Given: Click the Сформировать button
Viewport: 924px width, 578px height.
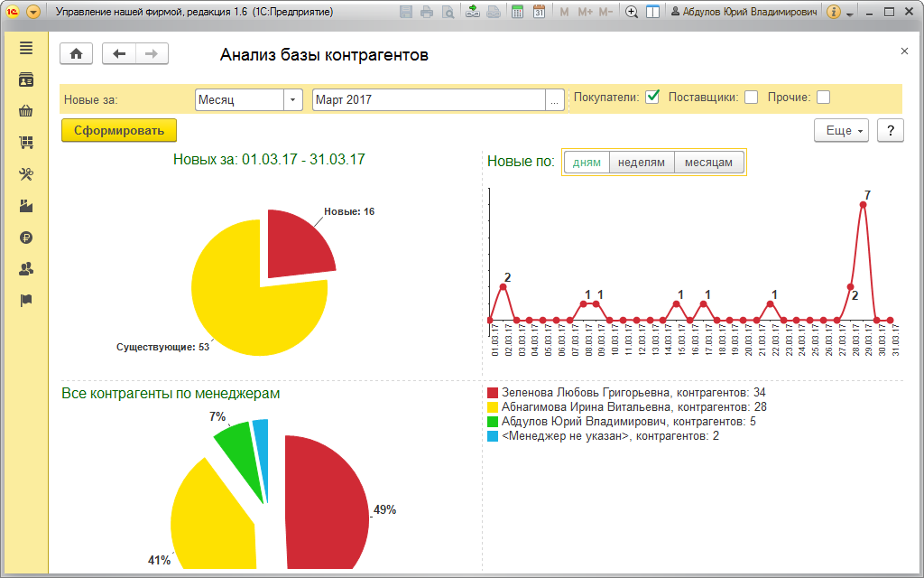Looking at the screenshot, I should coord(119,131).
